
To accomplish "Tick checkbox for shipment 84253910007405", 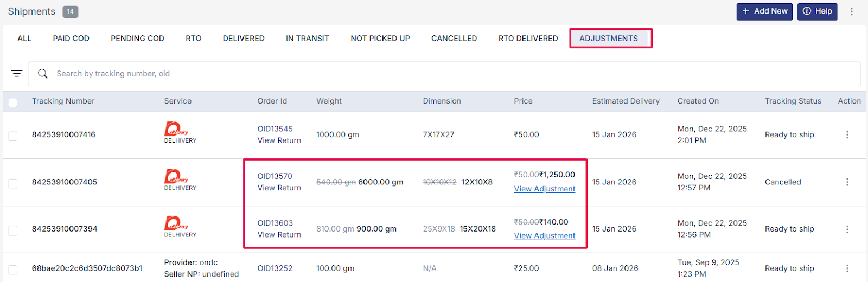I will click(12, 183).
